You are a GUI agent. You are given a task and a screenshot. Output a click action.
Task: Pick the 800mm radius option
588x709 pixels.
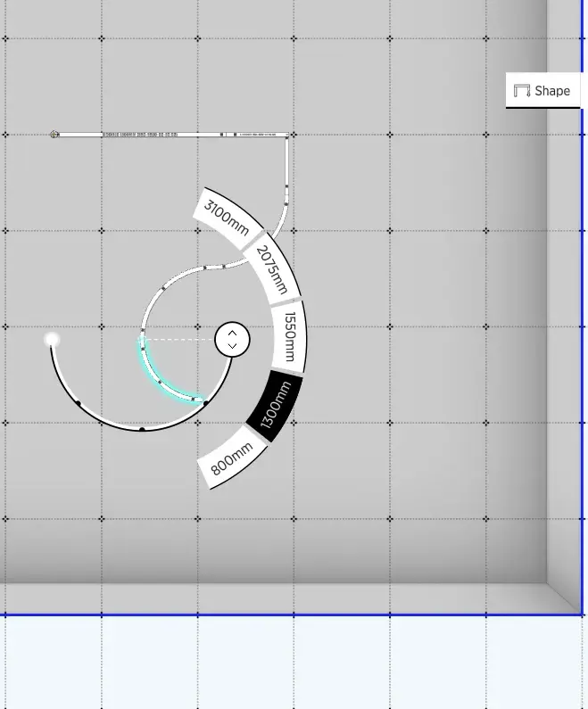click(232, 458)
